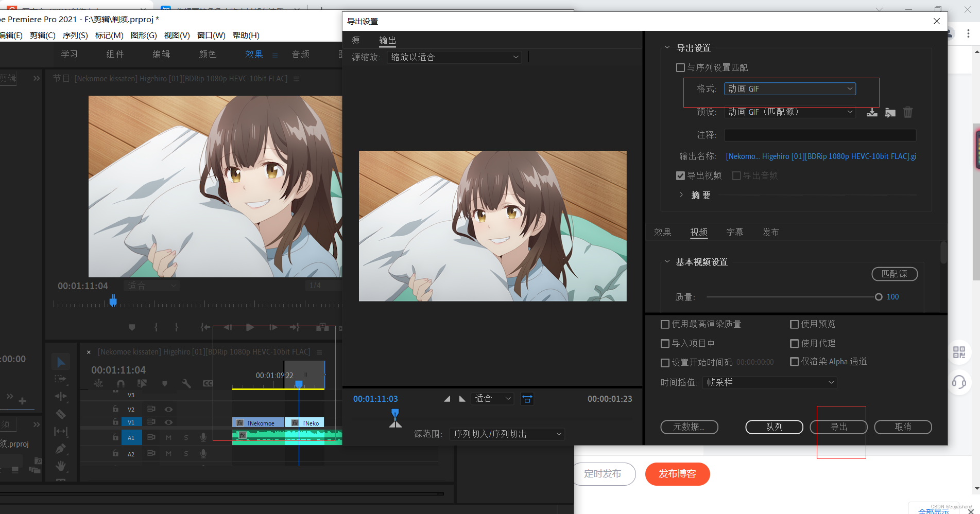Select the Track Select Forward tool
Screen dimensions: 980x514
61,379
